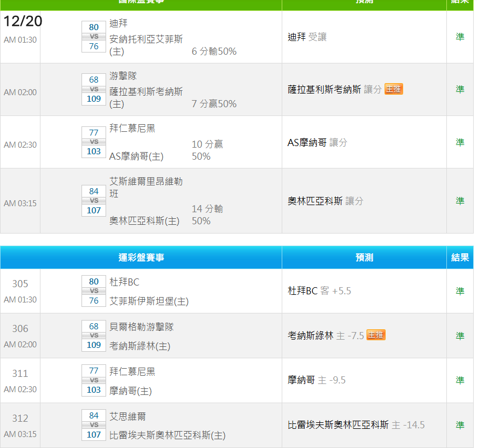Click the 準 result mark for 比雷埃夫斯奧林匹亞科斯 -14.5
477x448 pixels.
coord(460,425)
